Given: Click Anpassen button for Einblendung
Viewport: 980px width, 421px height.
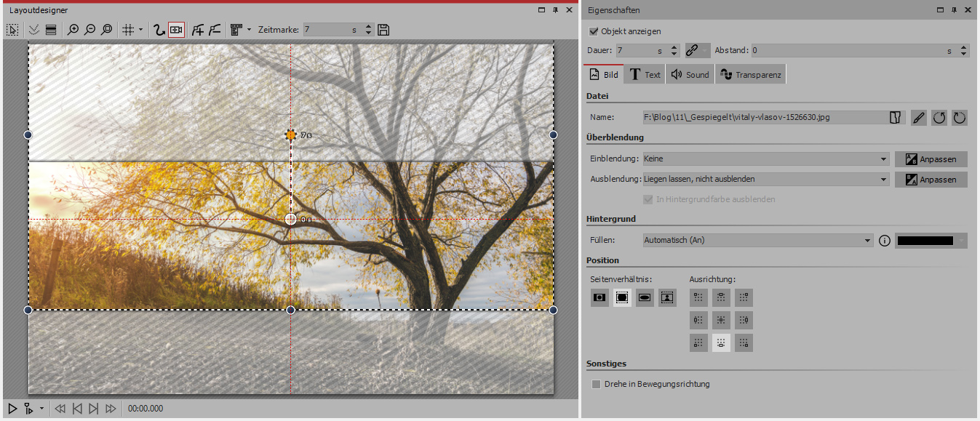Looking at the screenshot, I should click(x=931, y=159).
